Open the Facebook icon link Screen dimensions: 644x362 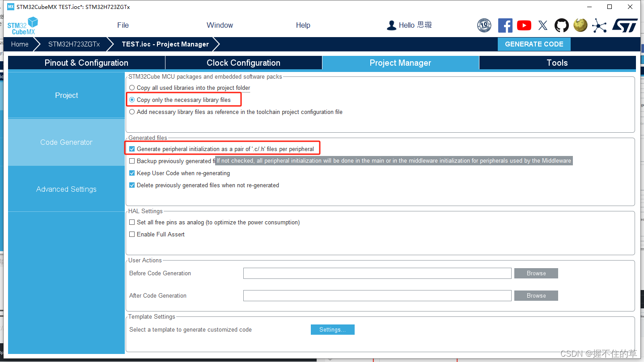505,25
